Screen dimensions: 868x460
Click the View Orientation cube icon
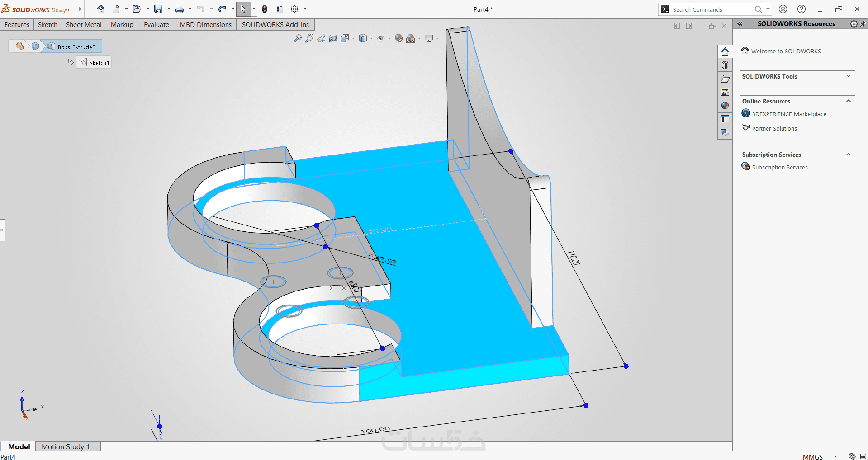coord(345,39)
